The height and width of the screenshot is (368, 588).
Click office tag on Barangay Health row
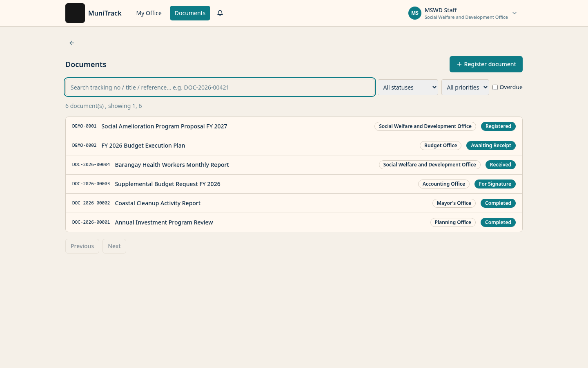click(x=430, y=165)
